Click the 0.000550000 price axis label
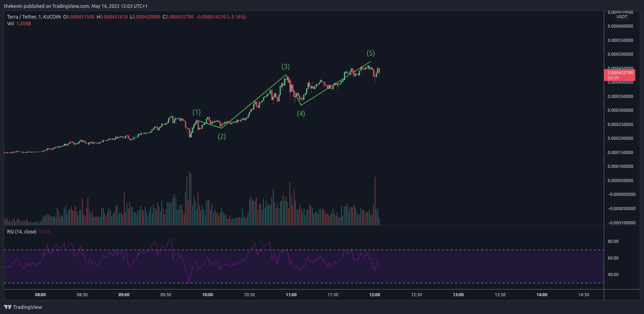This screenshot has height=314, width=644. (x=620, y=40)
